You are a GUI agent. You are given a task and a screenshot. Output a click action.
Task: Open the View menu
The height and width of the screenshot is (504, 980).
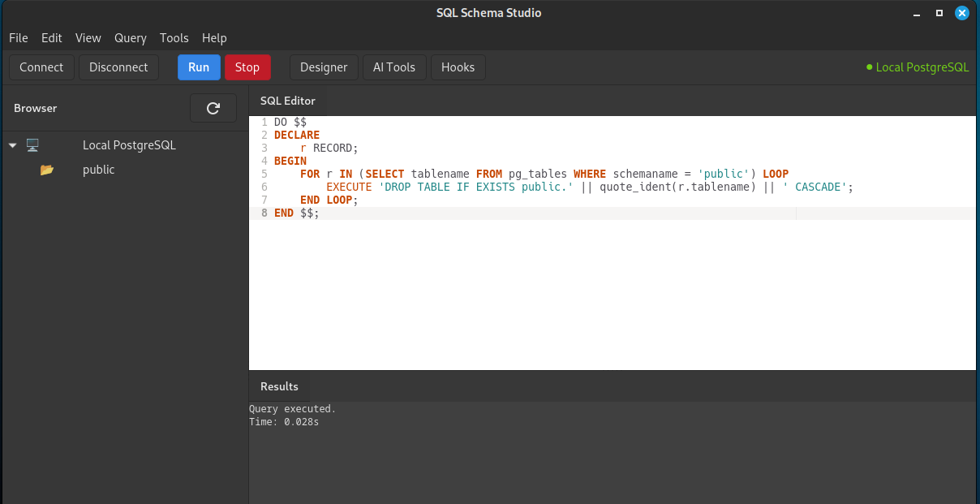tap(88, 38)
